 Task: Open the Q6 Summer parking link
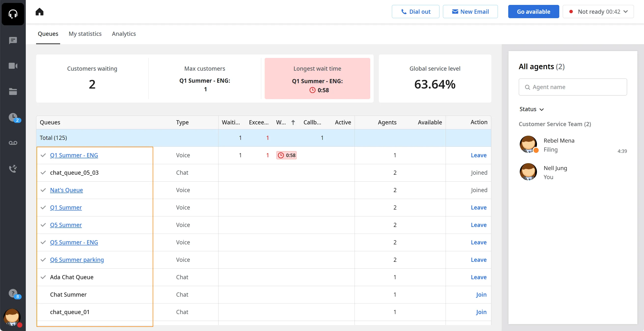77,260
